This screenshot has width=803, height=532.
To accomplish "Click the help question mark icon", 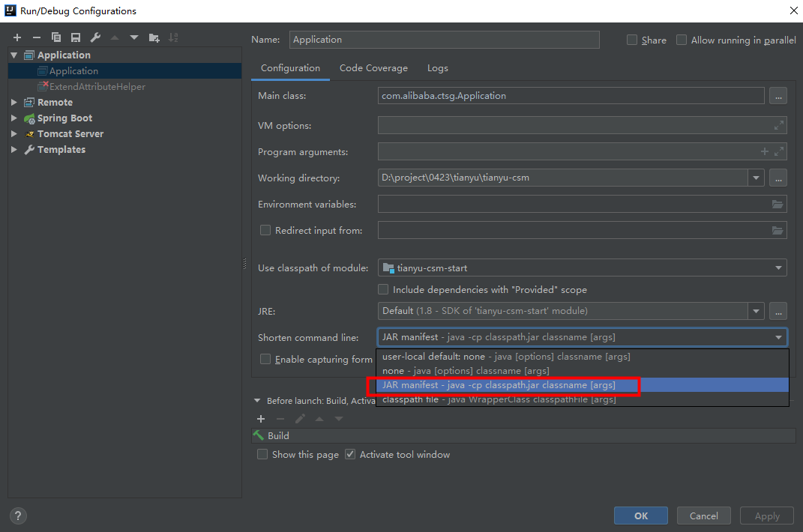I will click(17, 516).
